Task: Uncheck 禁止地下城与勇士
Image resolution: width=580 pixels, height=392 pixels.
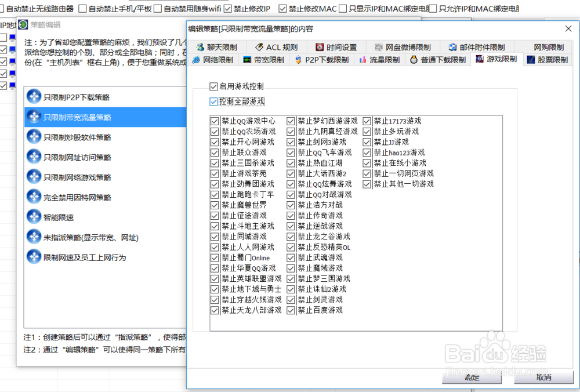Action: point(215,289)
